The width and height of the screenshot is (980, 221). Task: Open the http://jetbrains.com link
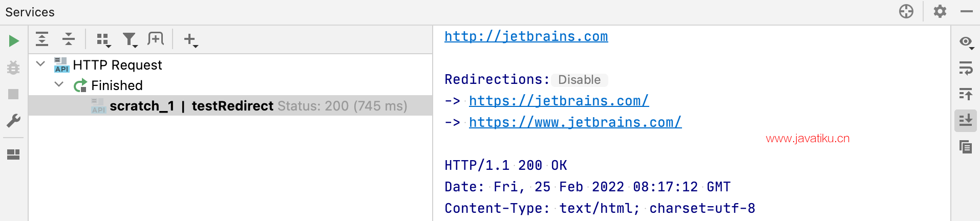(526, 36)
